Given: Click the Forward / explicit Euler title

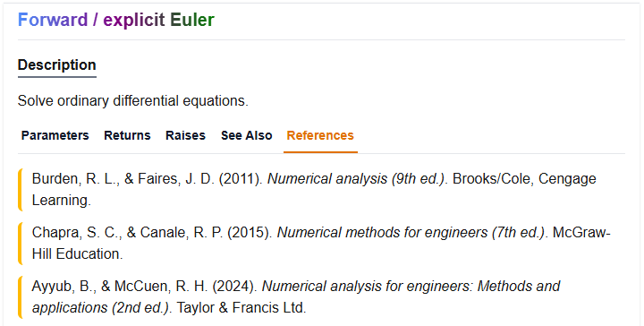Looking at the screenshot, I should (x=116, y=20).
